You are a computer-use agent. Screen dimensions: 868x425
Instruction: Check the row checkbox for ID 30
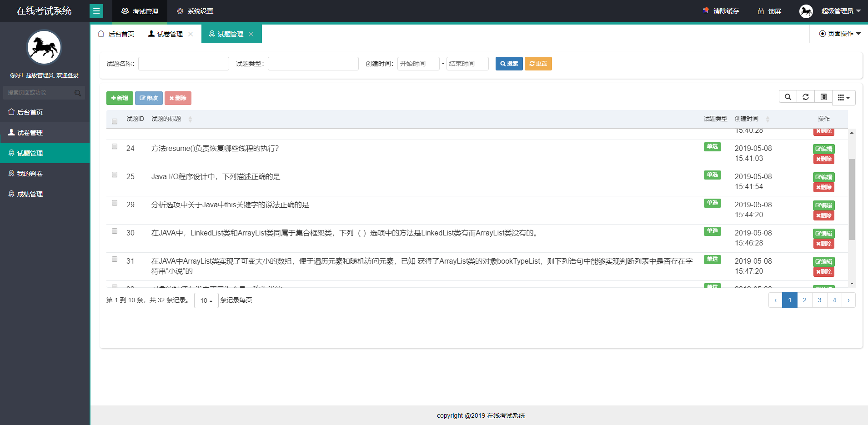[115, 231]
